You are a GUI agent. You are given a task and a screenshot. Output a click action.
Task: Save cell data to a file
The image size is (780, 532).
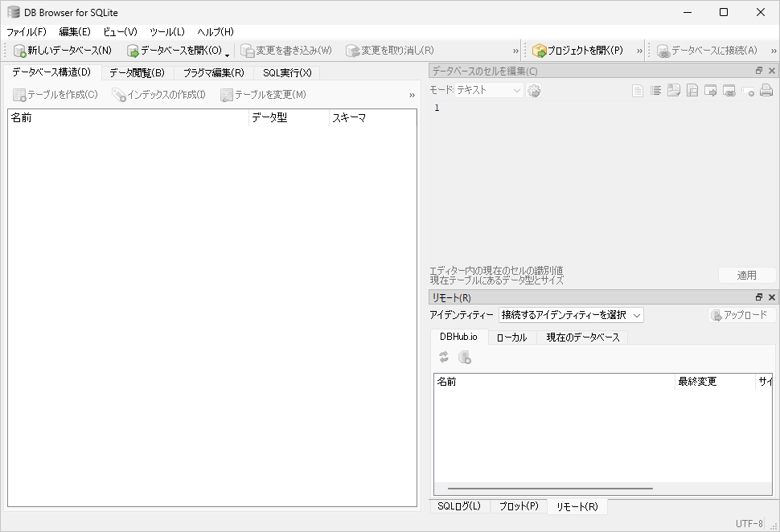[693, 90]
